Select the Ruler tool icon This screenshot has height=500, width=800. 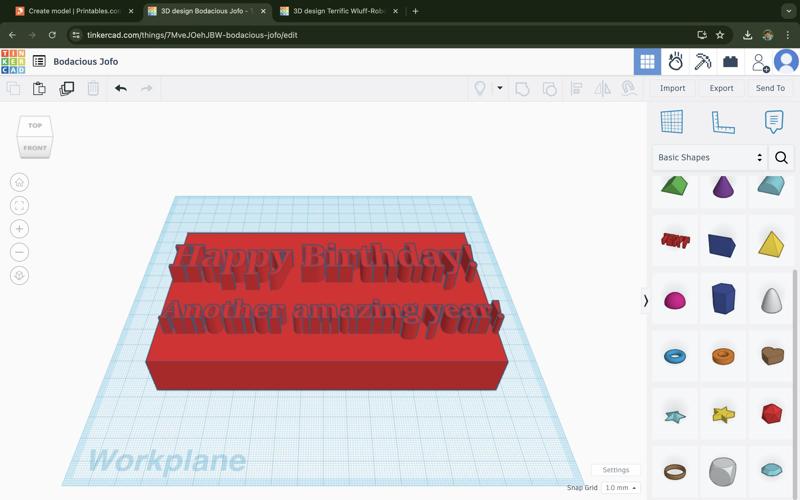pyautogui.click(x=723, y=122)
